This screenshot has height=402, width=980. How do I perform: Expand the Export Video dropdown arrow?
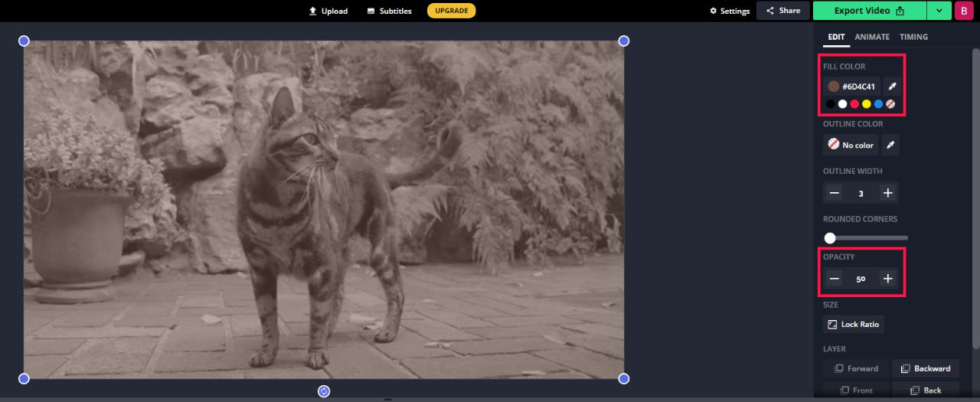tap(939, 11)
